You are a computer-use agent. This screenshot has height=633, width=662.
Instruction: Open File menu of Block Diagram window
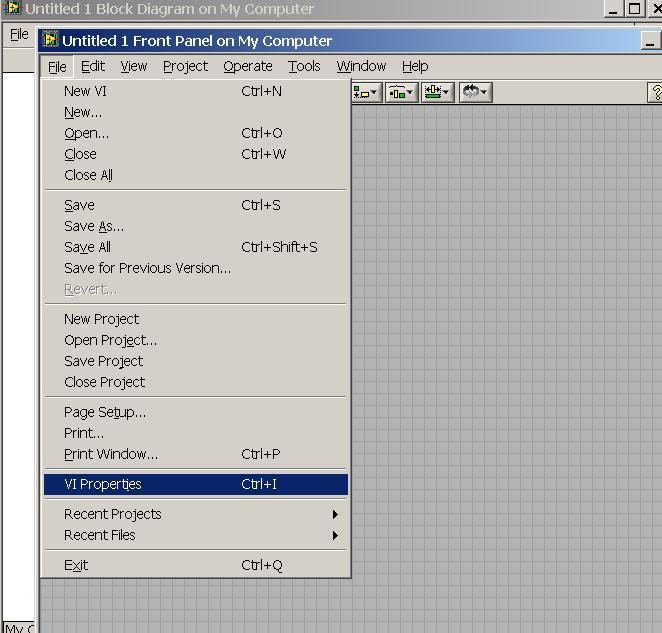19,34
